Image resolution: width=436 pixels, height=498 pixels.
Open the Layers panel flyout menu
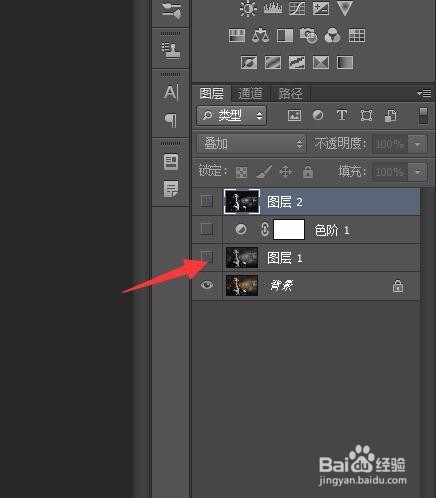424,94
